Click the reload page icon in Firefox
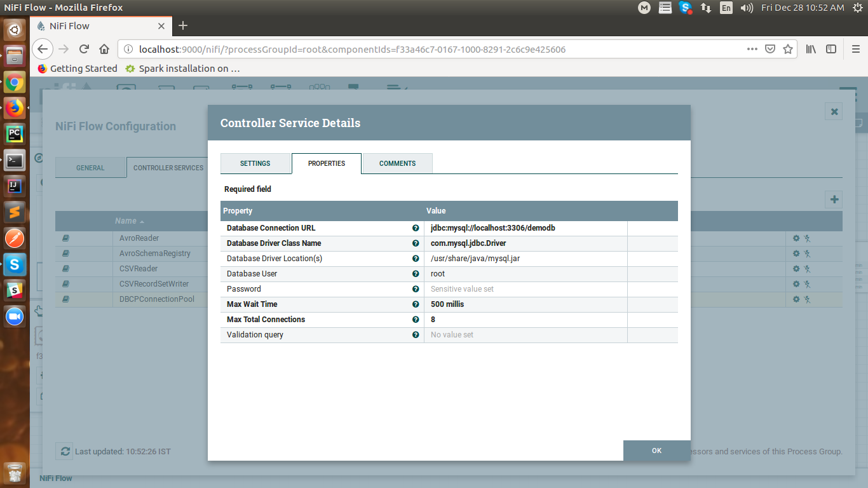868x488 pixels. coord(84,49)
